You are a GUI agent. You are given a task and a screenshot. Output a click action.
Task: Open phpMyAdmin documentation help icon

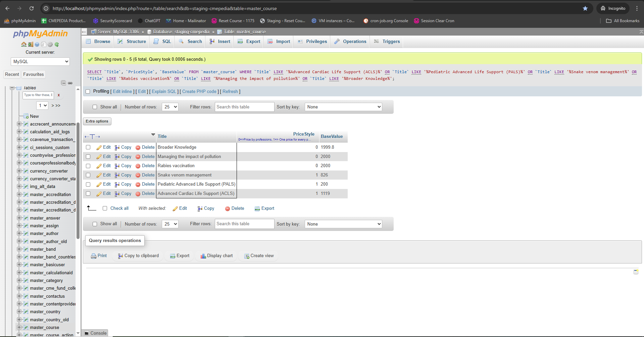point(37,44)
